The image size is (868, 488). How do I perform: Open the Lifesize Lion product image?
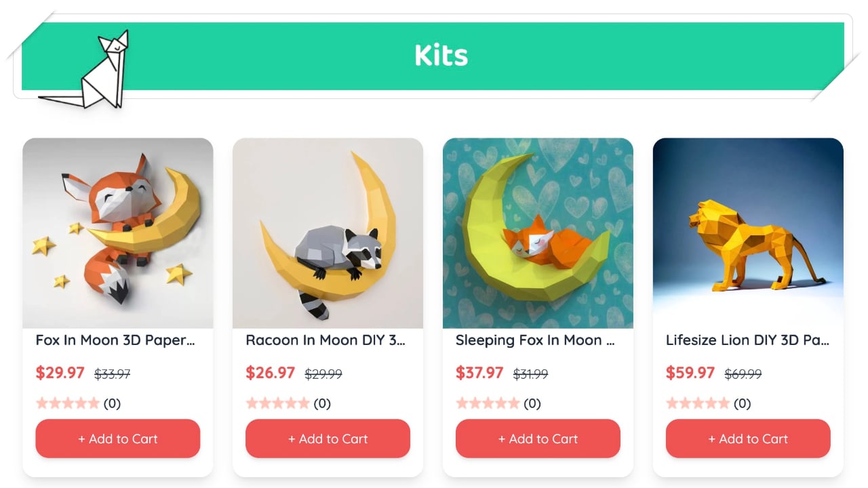coord(748,233)
